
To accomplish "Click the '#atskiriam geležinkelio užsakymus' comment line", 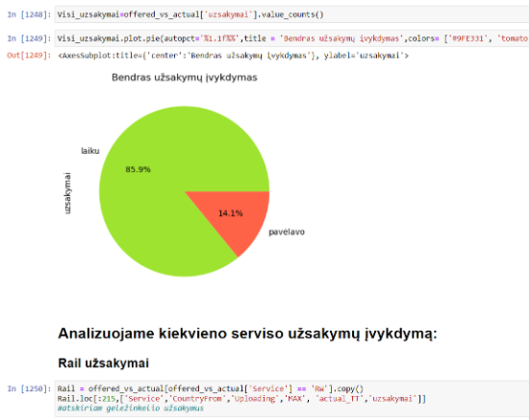I will (x=130, y=409).
